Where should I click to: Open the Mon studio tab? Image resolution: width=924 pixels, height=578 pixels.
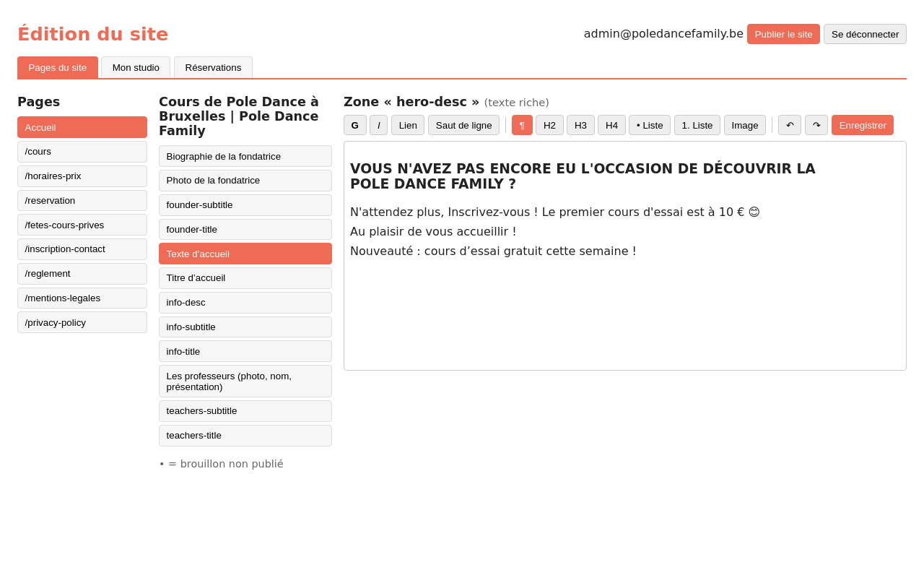click(136, 67)
